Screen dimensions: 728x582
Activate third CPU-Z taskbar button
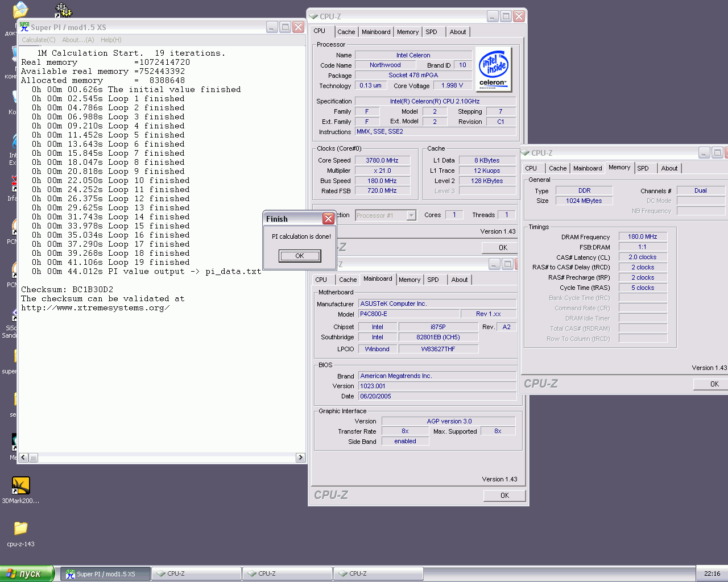[x=379, y=574]
